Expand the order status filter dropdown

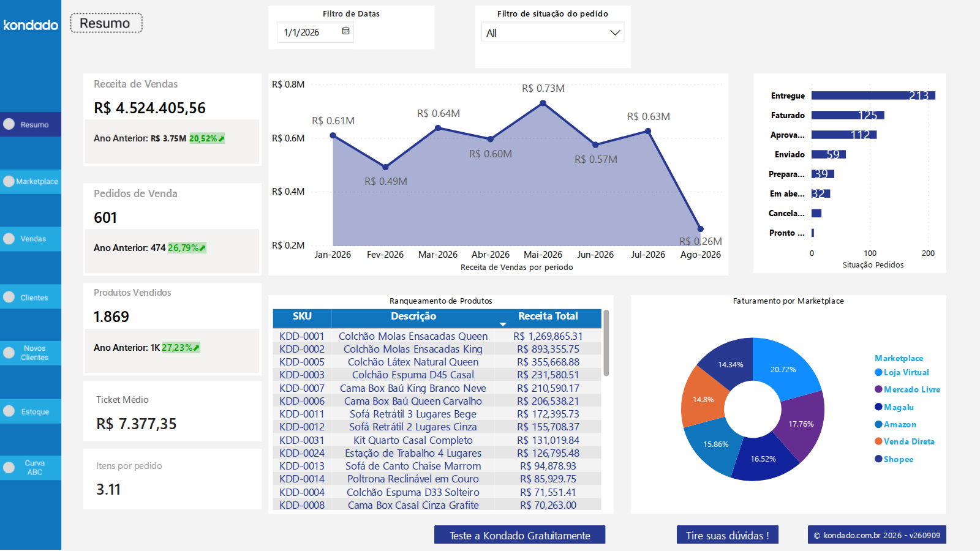[x=615, y=33]
